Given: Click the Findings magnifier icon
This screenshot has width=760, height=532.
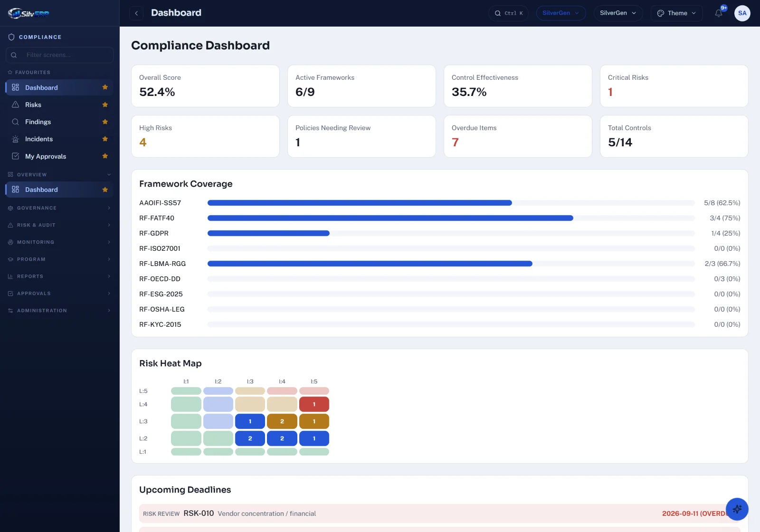Looking at the screenshot, I should click(15, 122).
